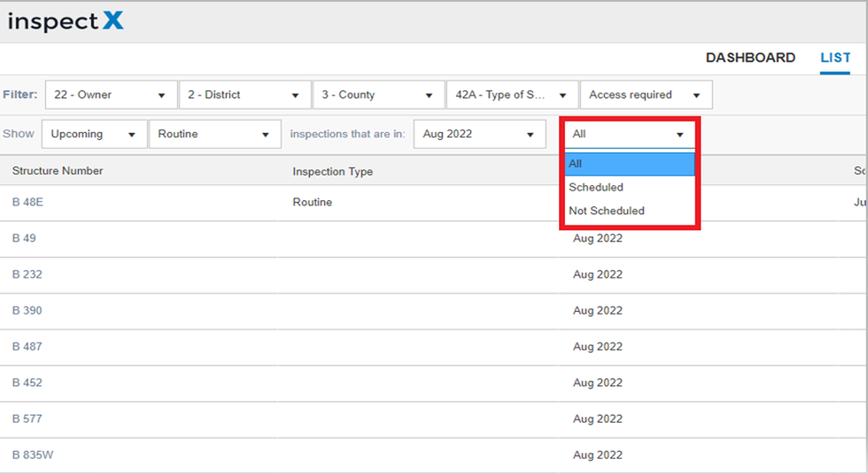Click the inspectX logo

point(66,22)
